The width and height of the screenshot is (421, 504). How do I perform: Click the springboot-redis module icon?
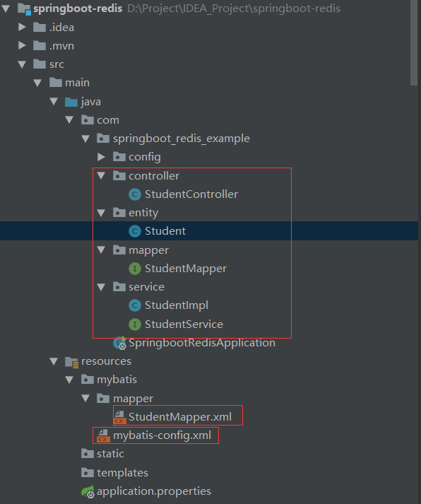pyautogui.click(x=24, y=8)
